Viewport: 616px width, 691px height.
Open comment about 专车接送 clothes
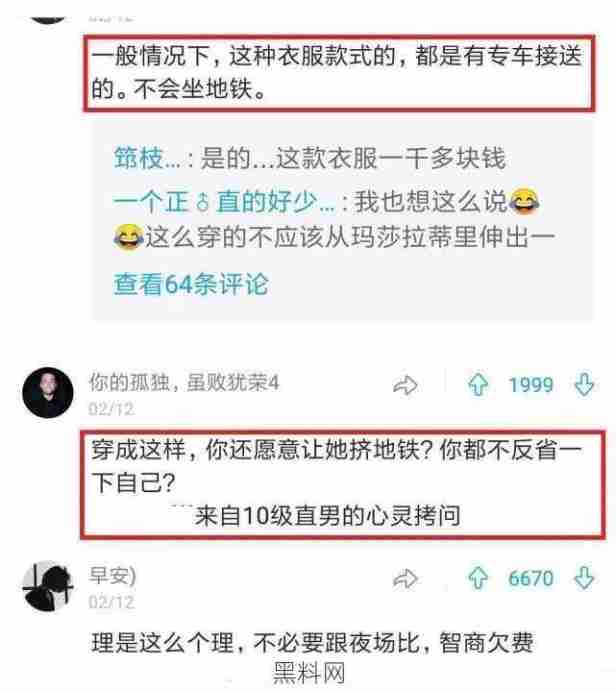point(337,73)
